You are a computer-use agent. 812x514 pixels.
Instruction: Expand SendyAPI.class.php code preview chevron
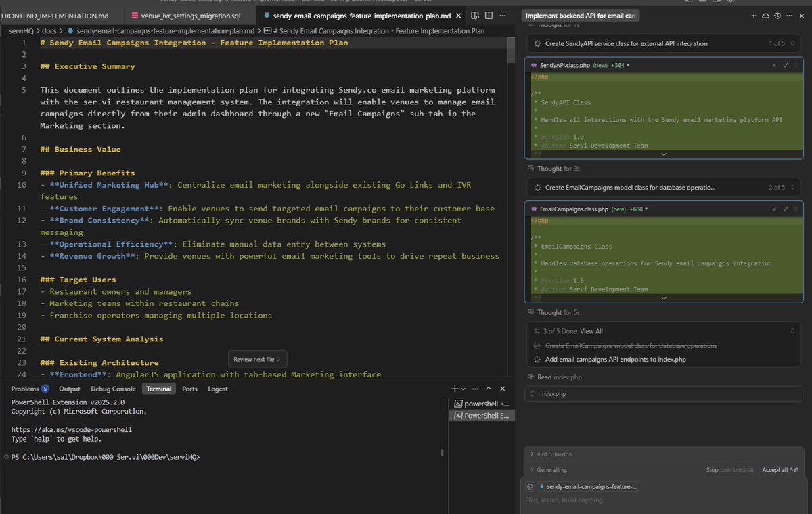click(663, 154)
